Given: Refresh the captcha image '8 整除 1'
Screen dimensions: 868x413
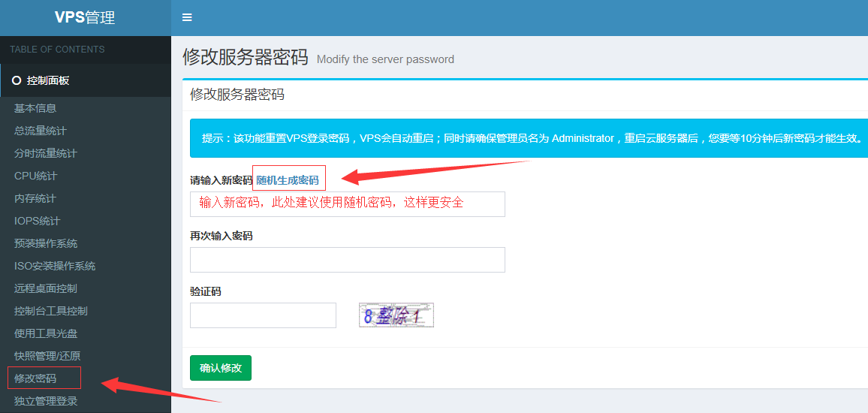Looking at the screenshot, I should point(396,315).
